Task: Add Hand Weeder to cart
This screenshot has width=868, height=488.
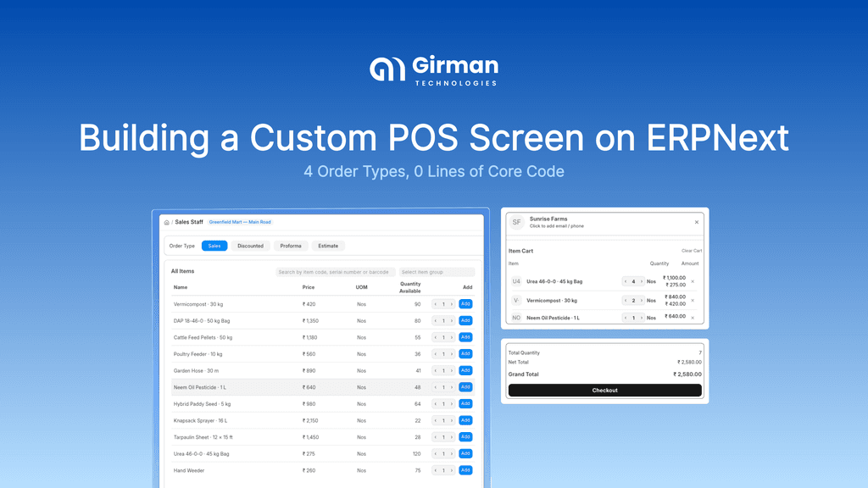Action: 465,469
